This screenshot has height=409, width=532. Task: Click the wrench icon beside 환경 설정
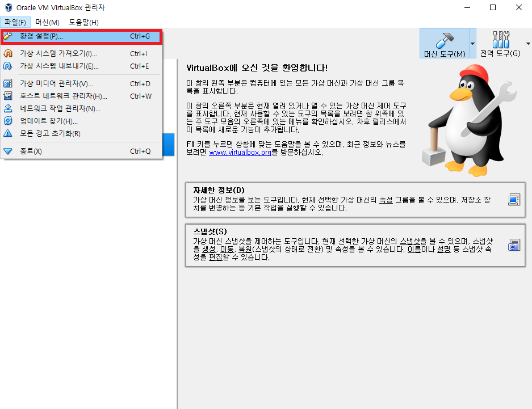8,36
